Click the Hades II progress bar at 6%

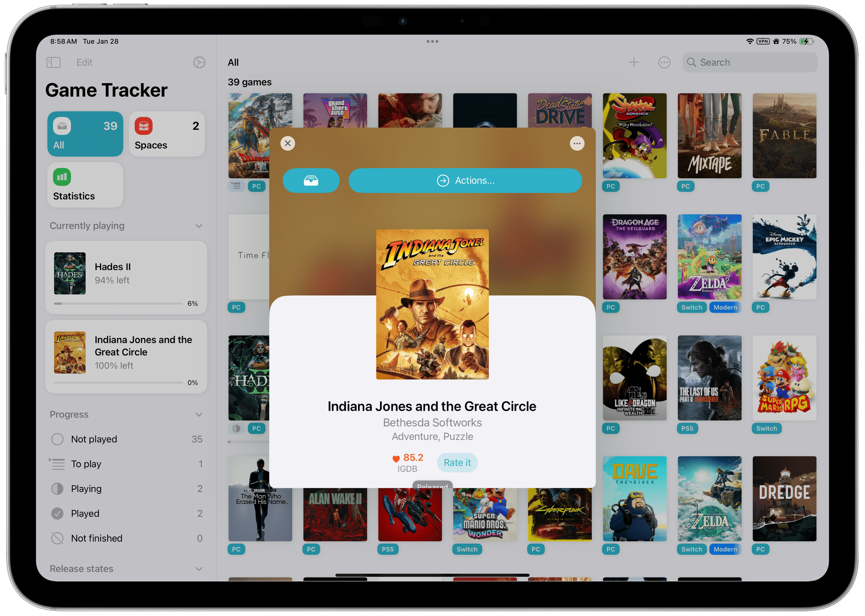118,303
